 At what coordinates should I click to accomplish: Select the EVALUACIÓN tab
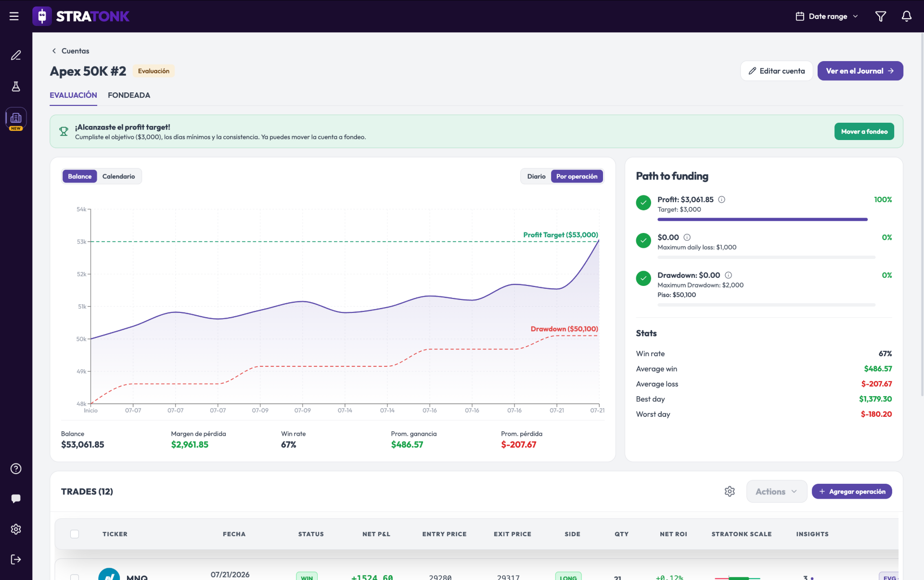coord(73,95)
